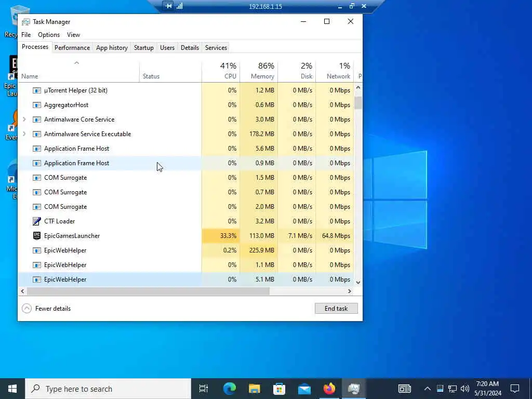This screenshot has height=399, width=532.
Task: Select the COM Surrogate 0.7 MB row
Action: 186,192
